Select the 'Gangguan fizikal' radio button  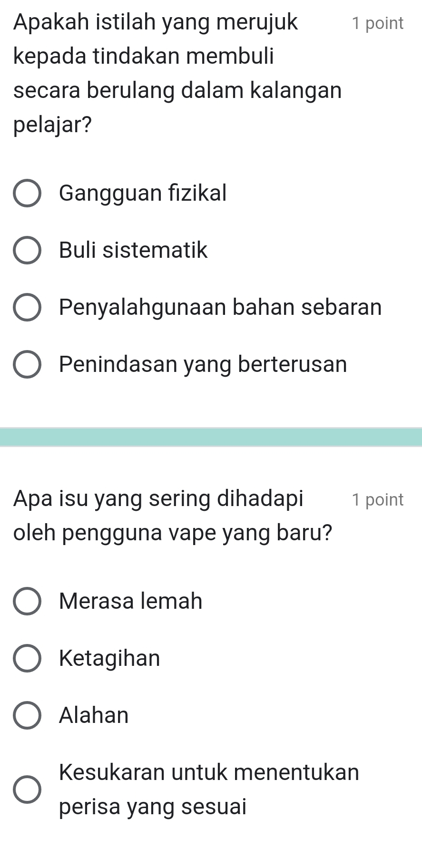coord(27,194)
